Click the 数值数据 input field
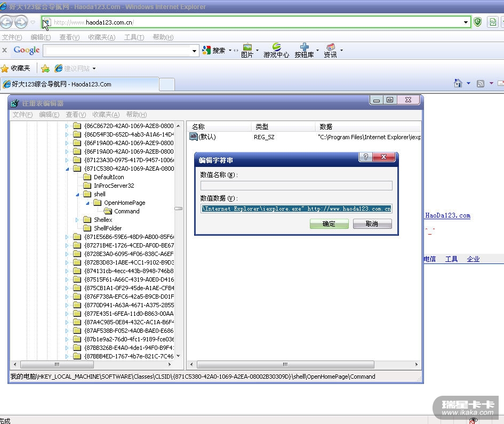Image resolution: width=504 pixels, height=424 pixels. coord(297,209)
